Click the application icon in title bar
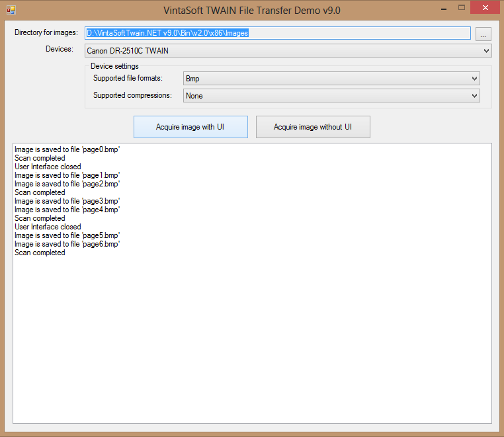Image resolution: width=504 pixels, height=437 pixels. pyautogui.click(x=11, y=10)
